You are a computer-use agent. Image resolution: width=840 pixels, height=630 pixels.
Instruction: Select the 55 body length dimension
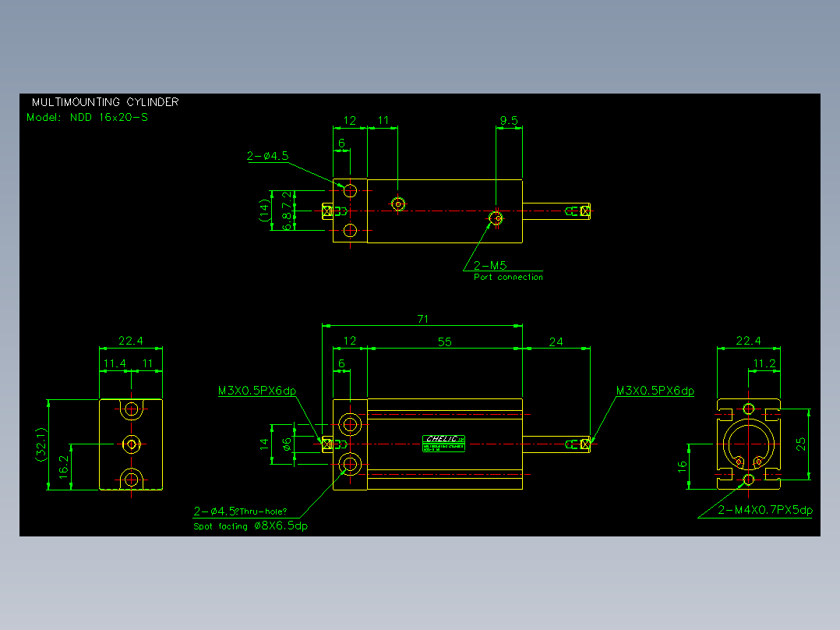445,342
